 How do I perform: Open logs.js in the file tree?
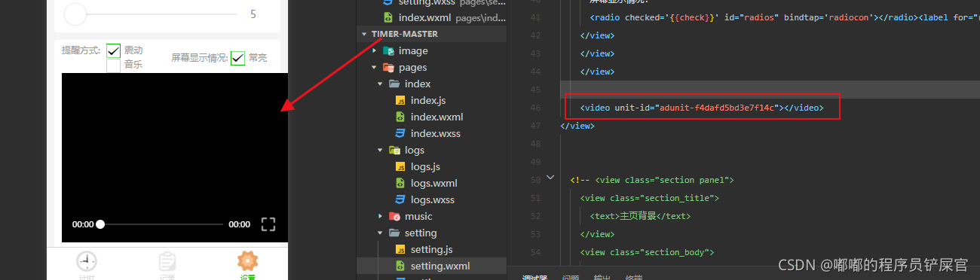coord(425,166)
